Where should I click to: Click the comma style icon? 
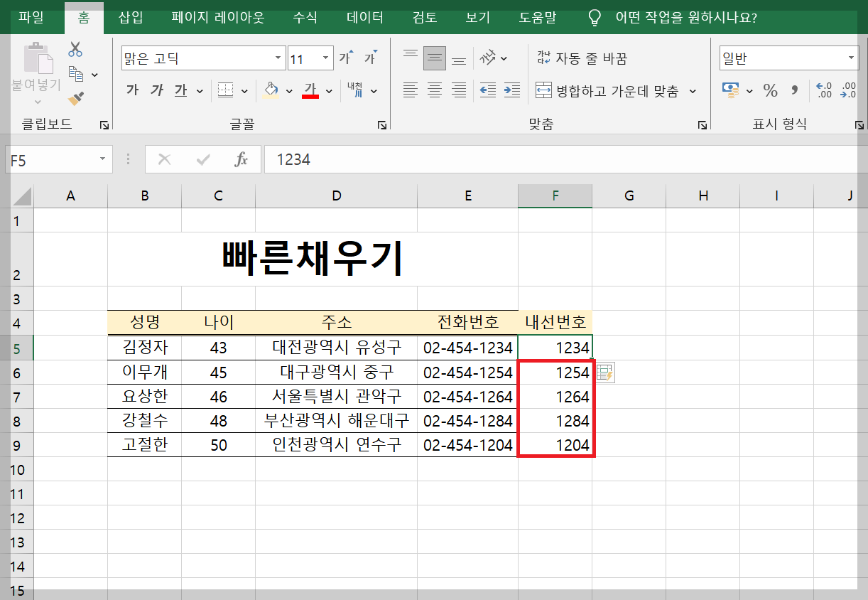pyautogui.click(x=793, y=90)
